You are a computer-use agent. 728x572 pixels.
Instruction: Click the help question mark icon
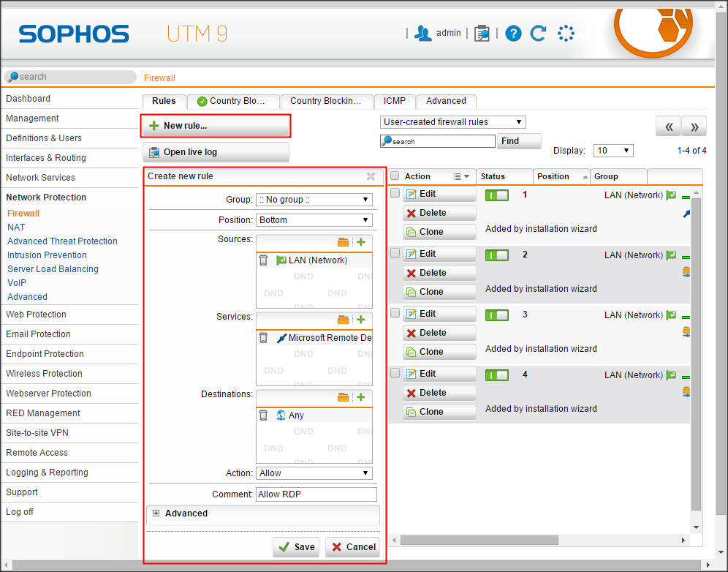pyautogui.click(x=514, y=33)
